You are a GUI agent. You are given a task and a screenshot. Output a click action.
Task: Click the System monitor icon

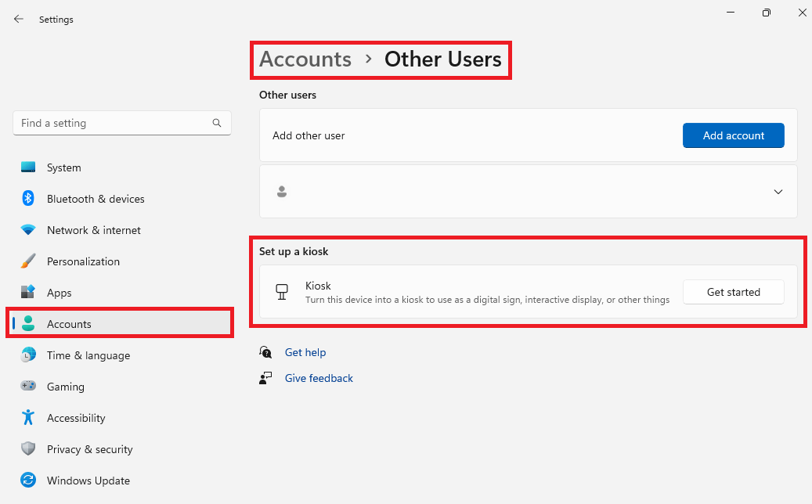(x=28, y=167)
